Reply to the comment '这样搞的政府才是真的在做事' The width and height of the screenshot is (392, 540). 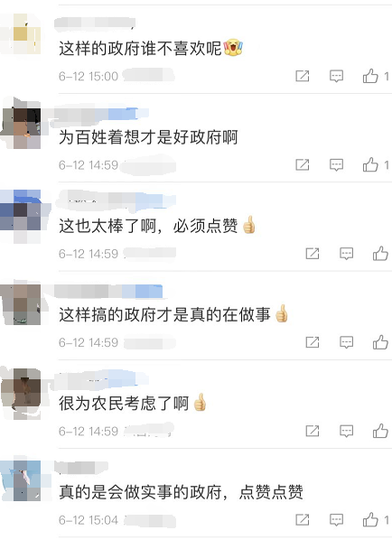click(x=346, y=342)
